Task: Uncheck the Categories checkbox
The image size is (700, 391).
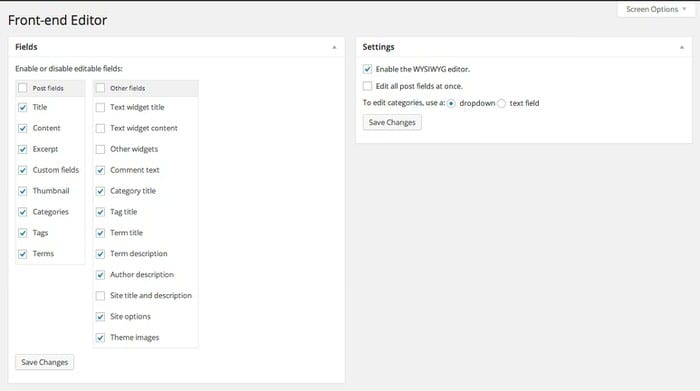Action: pos(23,212)
